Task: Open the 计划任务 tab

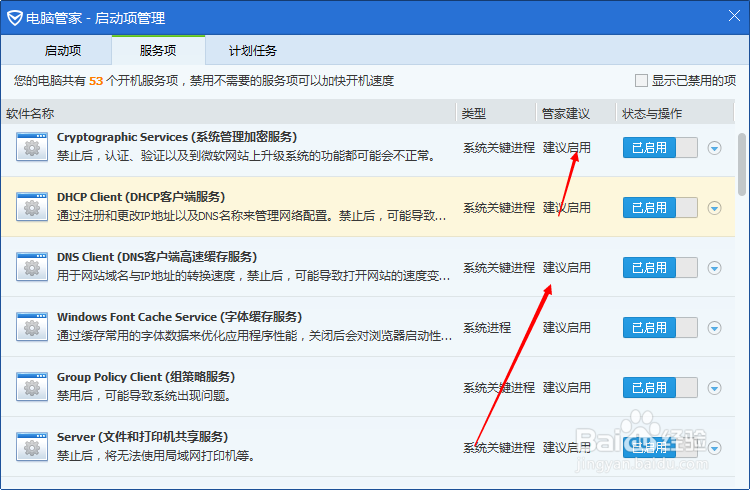Action: tap(253, 50)
